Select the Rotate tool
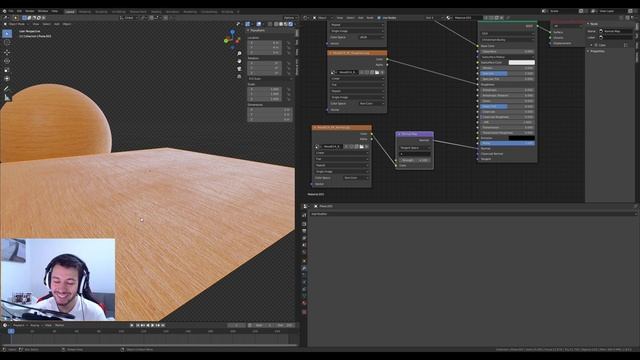640x360 pixels. click(x=7, y=61)
